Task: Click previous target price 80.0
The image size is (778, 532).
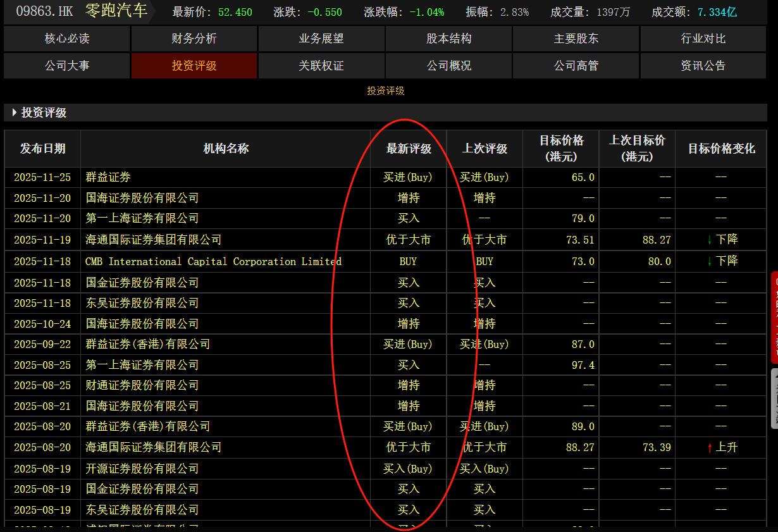Action: coord(660,261)
